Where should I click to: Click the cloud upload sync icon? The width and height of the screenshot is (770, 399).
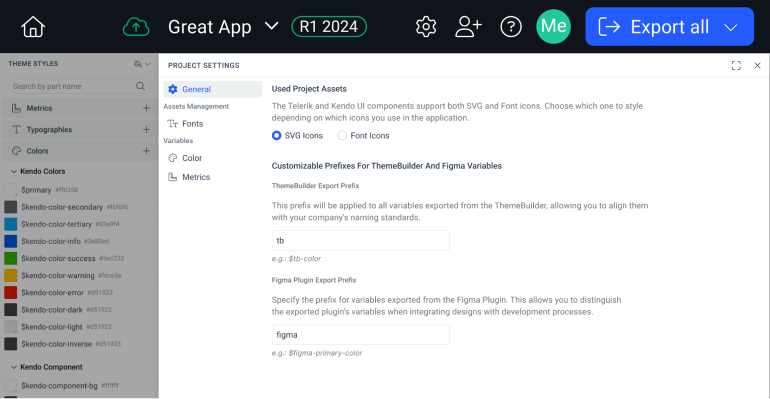(x=136, y=27)
